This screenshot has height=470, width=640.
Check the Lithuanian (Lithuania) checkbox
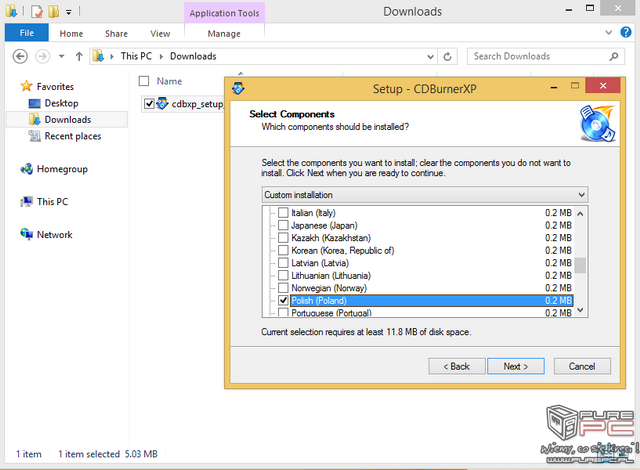coord(283,275)
